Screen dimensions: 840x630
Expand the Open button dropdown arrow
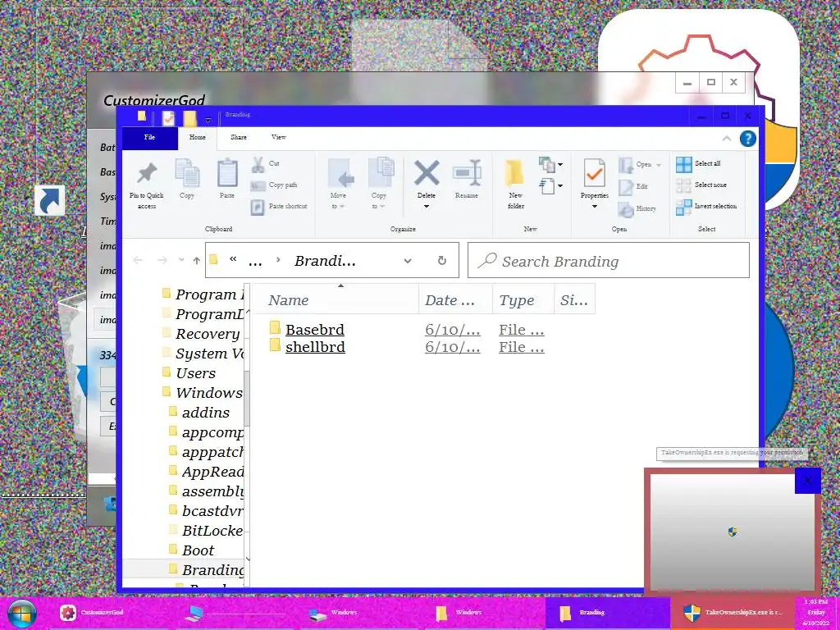pyautogui.click(x=659, y=165)
